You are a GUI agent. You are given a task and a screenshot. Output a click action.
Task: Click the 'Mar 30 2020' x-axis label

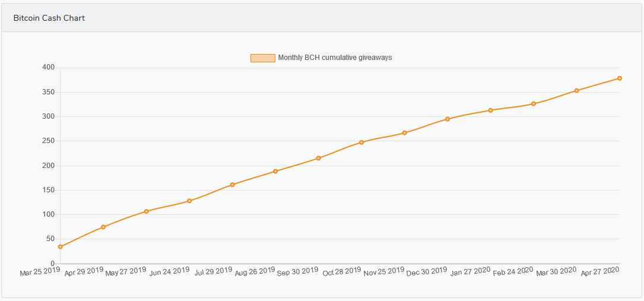pos(557,272)
